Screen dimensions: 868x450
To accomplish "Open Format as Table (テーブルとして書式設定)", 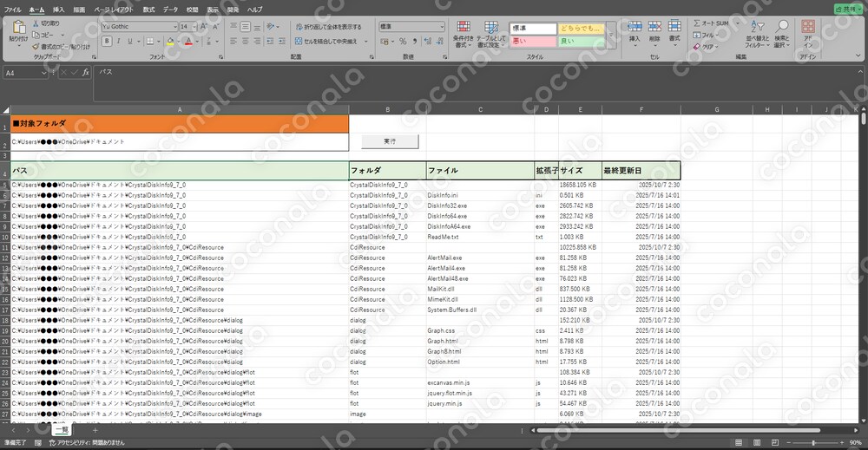I will pyautogui.click(x=491, y=35).
